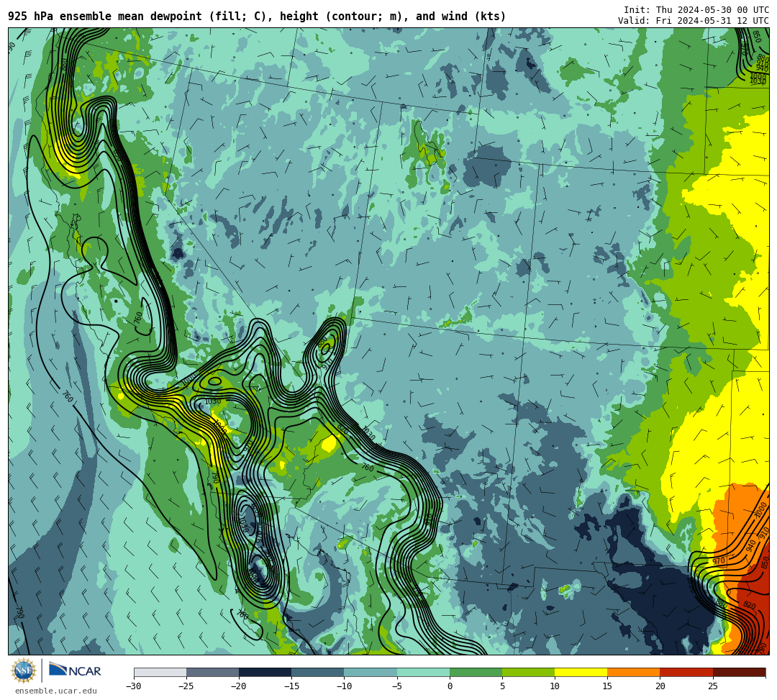Click the NCAR logo
777x700 pixels.
(75, 671)
